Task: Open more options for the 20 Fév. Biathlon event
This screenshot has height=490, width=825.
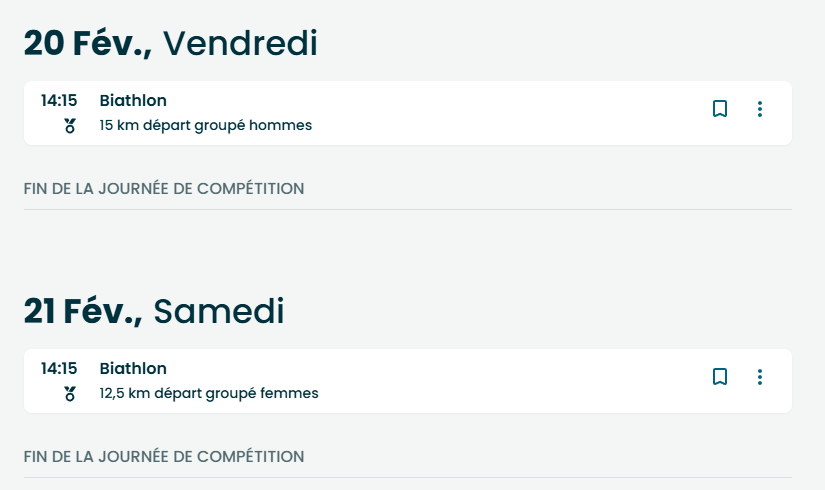Action: tap(760, 109)
